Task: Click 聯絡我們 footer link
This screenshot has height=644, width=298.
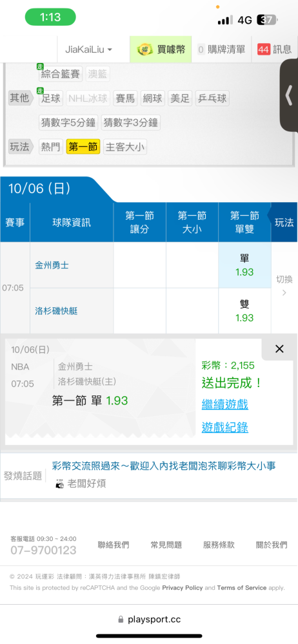Action: [113, 545]
